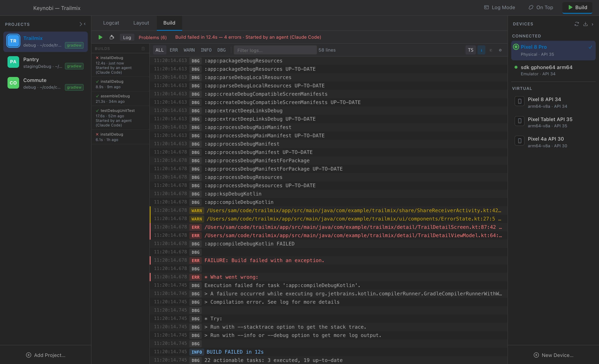
Task: Click the Pixel 8 API 34 phone icon
Action: 520,101
